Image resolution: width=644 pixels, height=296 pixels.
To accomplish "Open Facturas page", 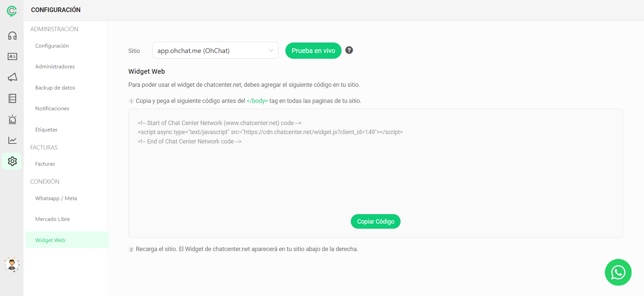I will (45, 164).
